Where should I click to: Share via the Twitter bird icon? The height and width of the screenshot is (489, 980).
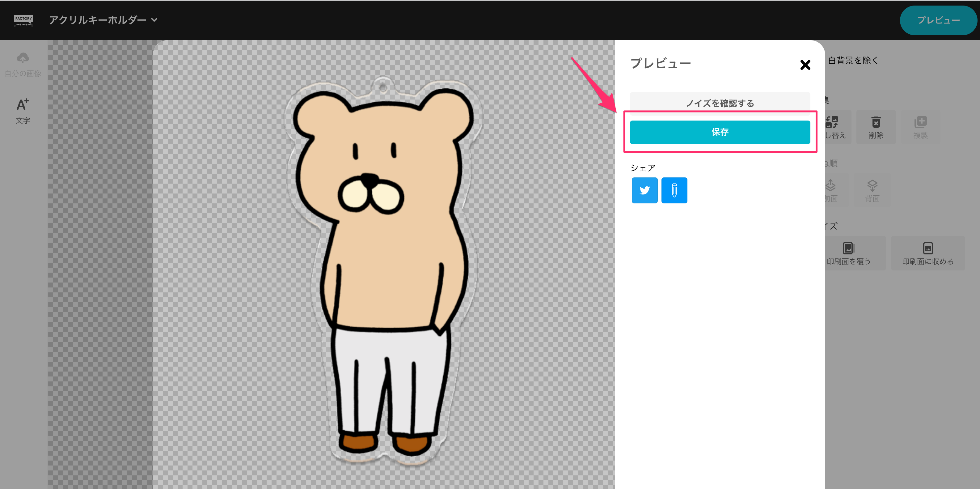[644, 190]
